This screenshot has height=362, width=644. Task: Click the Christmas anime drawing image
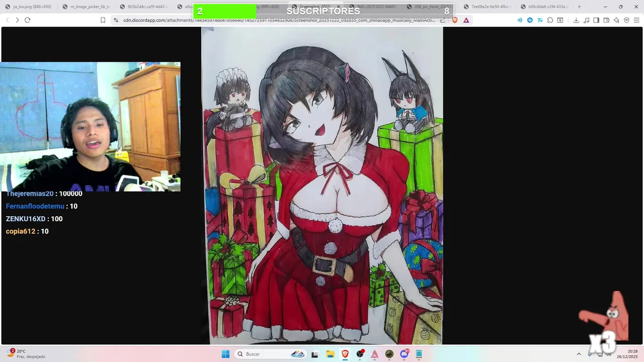[x=322, y=186]
